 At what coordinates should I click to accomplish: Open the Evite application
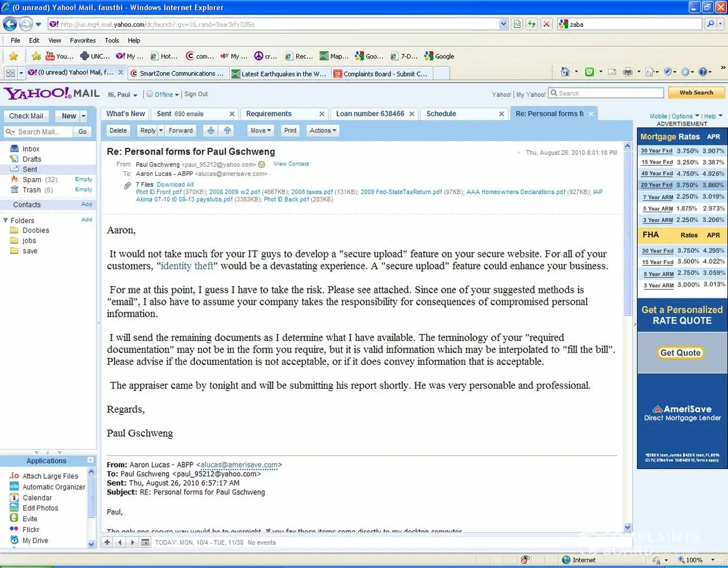(23, 519)
